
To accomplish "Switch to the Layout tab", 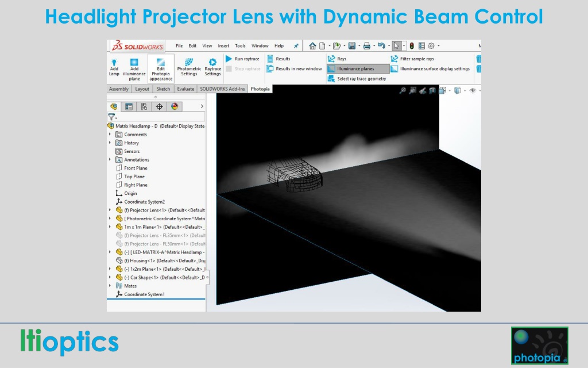I will click(x=142, y=89).
